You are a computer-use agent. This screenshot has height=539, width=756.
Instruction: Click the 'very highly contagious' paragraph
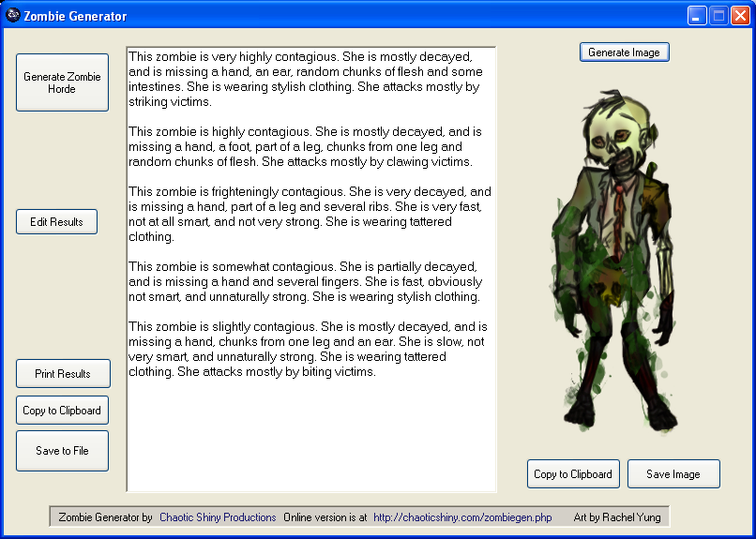[x=306, y=79]
